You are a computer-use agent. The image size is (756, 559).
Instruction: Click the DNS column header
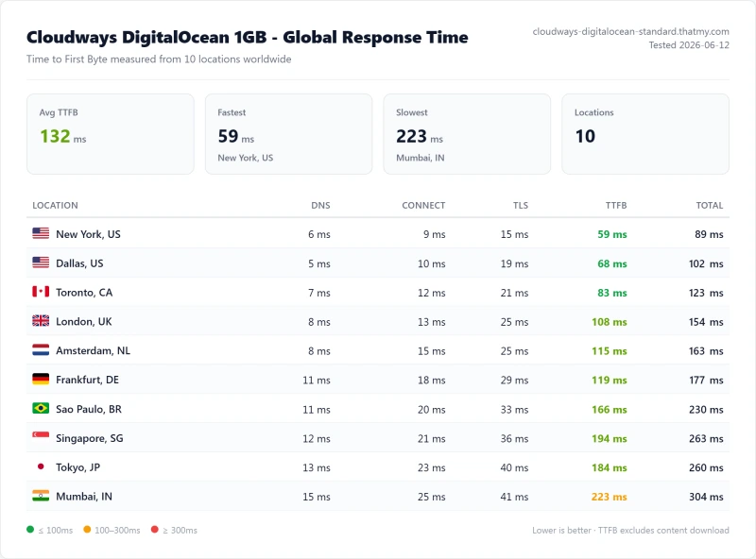click(x=320, y=205)
